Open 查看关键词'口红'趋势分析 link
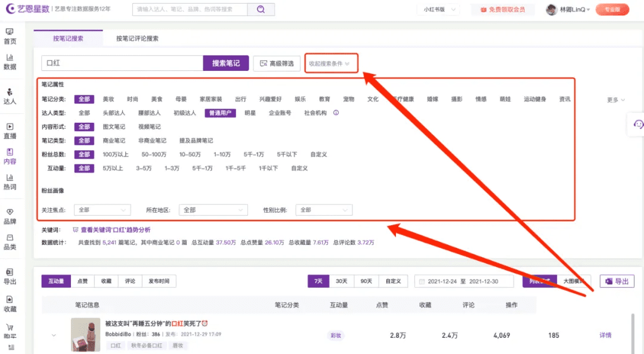 click(116, 230)
